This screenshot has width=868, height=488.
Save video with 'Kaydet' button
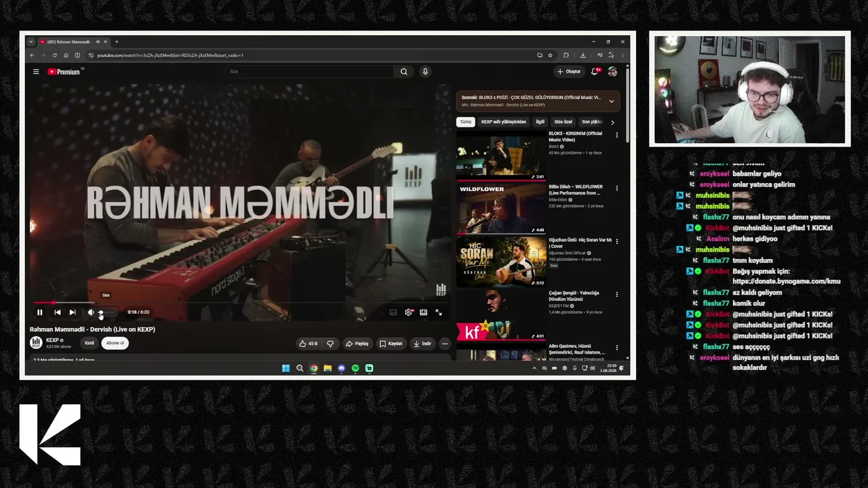coord(391,344)
